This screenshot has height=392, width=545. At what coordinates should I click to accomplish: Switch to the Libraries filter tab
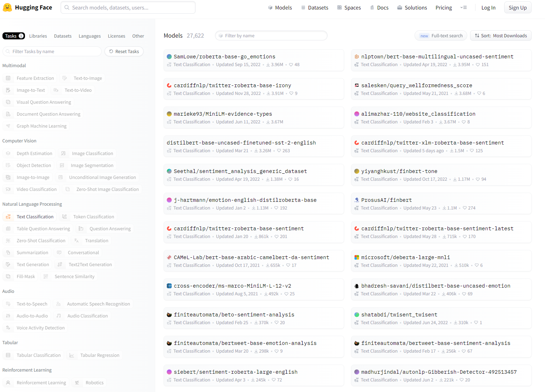[x=38, y=36]
